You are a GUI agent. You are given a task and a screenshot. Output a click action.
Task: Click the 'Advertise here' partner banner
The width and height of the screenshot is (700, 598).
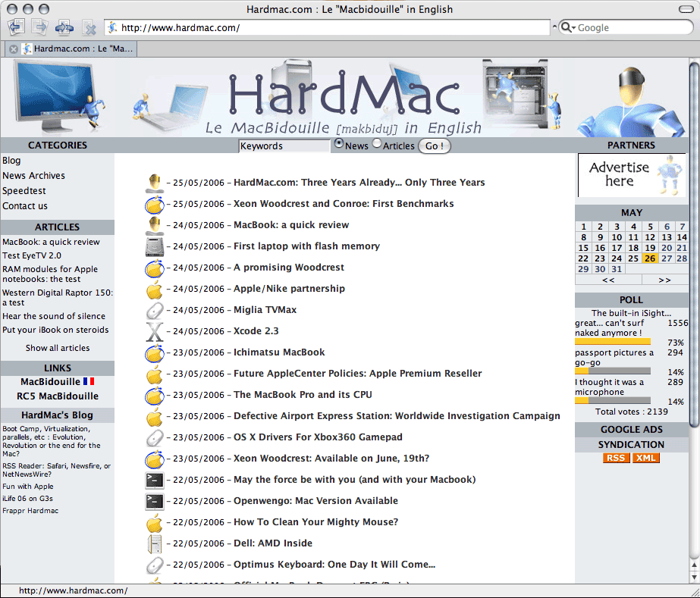pos(632,175)
